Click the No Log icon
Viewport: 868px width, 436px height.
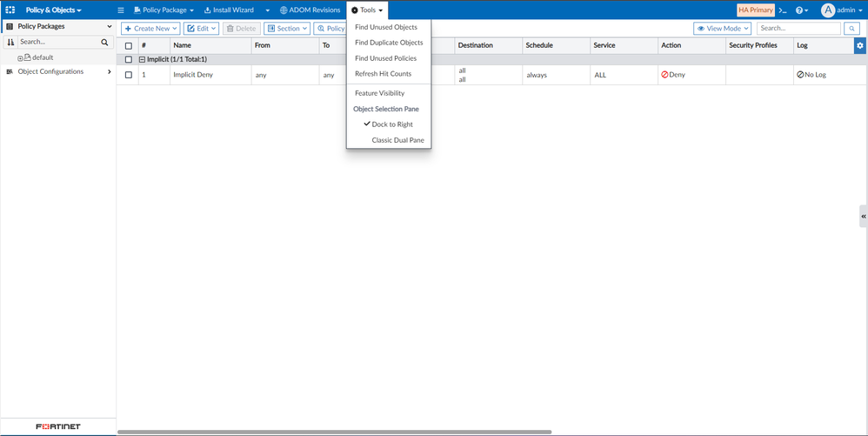pos(800,74)
